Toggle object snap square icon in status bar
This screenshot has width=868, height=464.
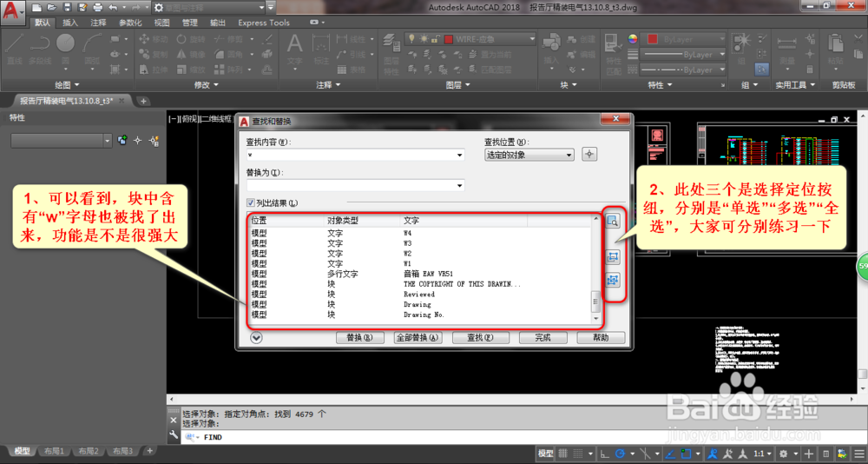tap(687, 454)
